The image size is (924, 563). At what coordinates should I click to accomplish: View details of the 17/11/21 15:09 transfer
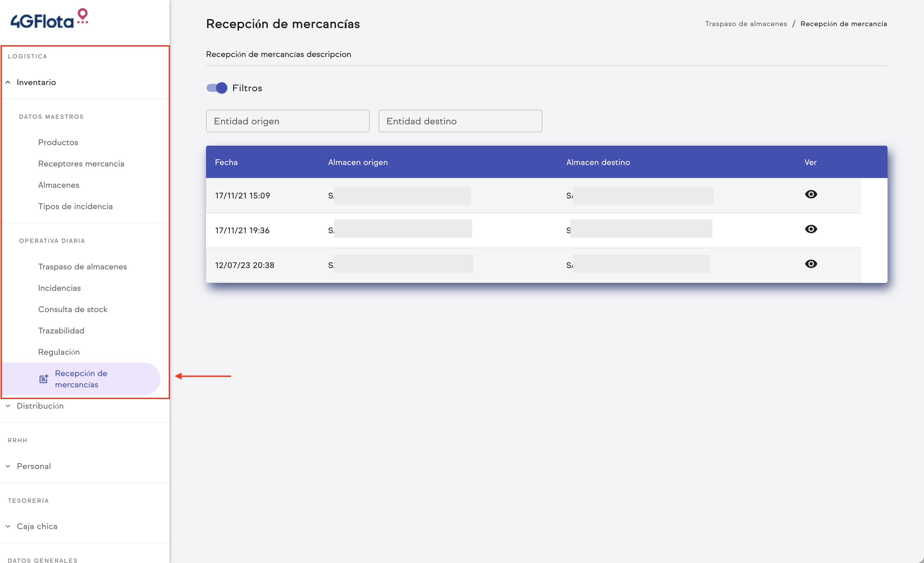pos(811,194)
